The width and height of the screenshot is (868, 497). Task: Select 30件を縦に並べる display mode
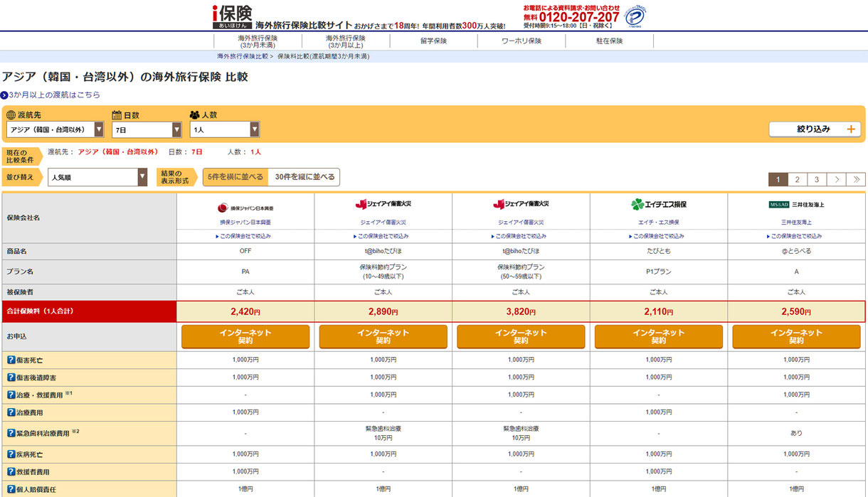click(x=305, y=177)
